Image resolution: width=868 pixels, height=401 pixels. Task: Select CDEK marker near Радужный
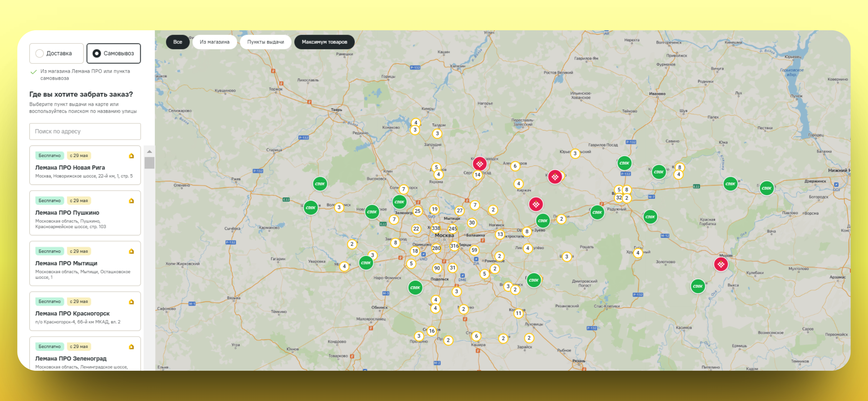click(597, 212)
